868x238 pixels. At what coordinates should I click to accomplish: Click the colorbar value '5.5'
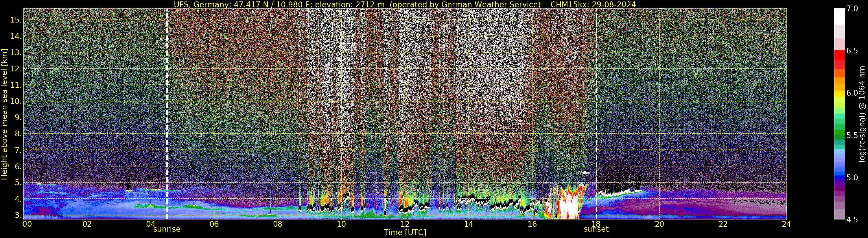(852, 135)
